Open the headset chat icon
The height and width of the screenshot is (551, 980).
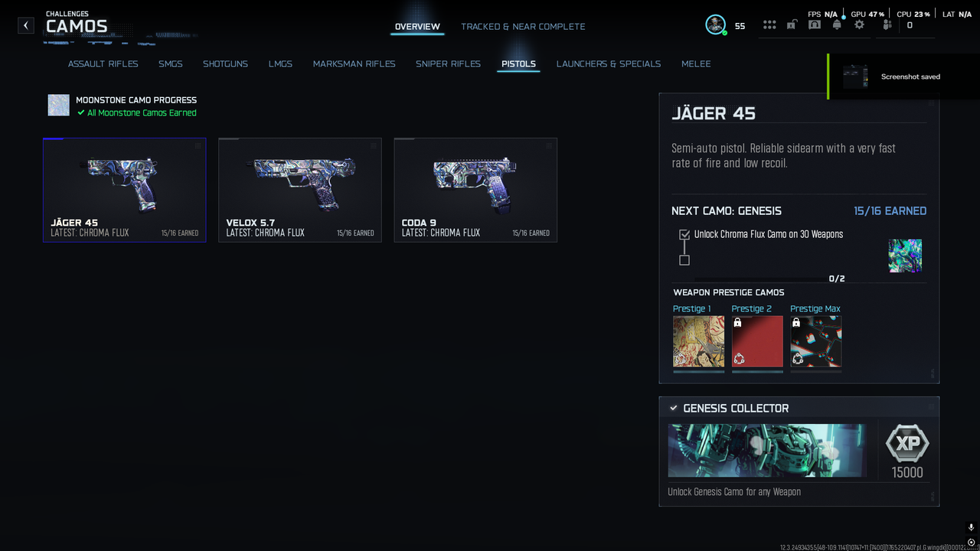click(815, 24)
